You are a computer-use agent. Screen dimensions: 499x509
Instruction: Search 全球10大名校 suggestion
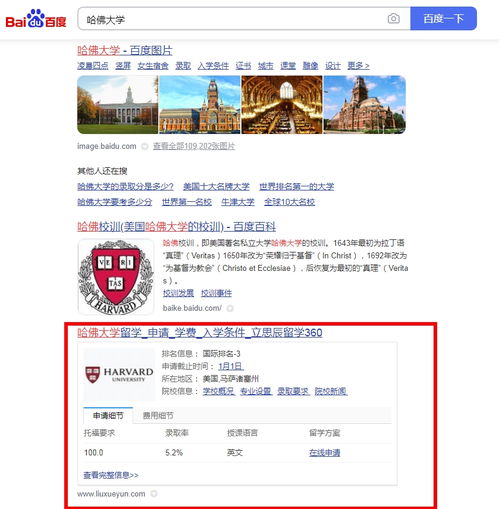tap(289, 202)
